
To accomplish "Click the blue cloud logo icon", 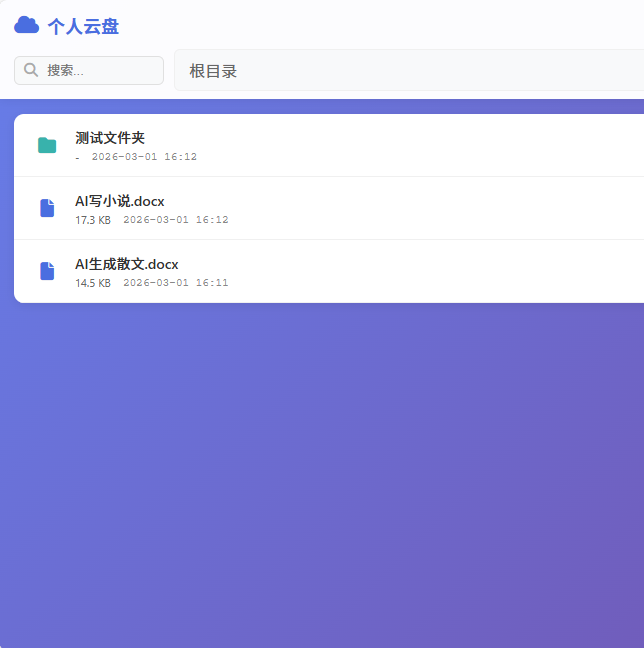I will point(26,25).
